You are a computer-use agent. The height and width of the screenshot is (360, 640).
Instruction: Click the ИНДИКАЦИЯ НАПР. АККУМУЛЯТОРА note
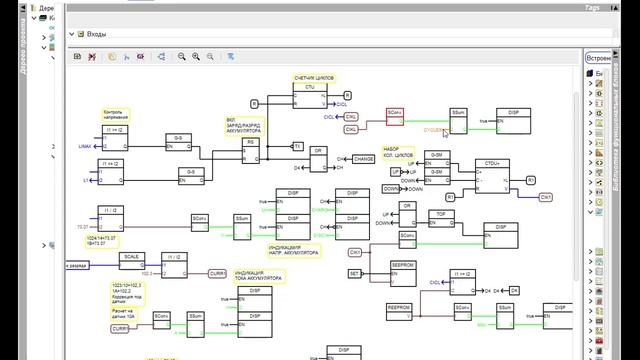pos(294,250)
